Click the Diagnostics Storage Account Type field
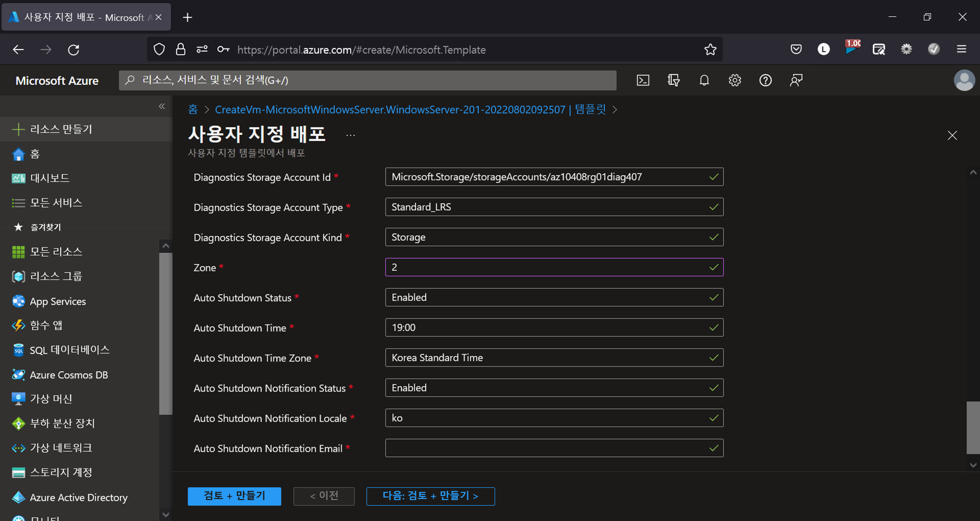Screen dimensions: 980x521 coord(554,207)
